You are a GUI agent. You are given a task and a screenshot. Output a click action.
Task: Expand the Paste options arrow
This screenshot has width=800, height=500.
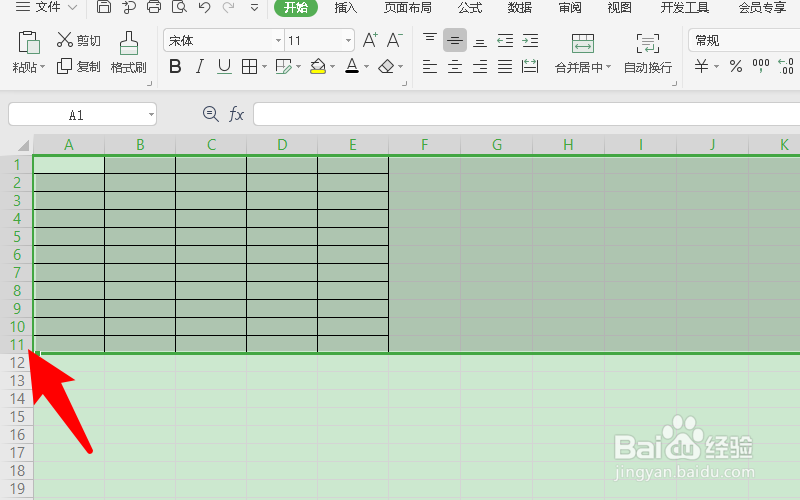click(x=42, y=67)
